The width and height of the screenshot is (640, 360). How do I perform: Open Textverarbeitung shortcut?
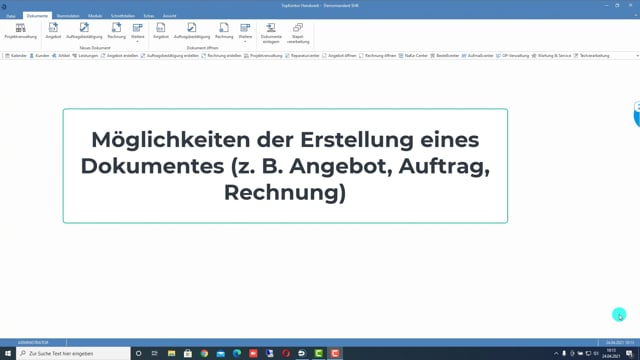click(x=591, y=56)
